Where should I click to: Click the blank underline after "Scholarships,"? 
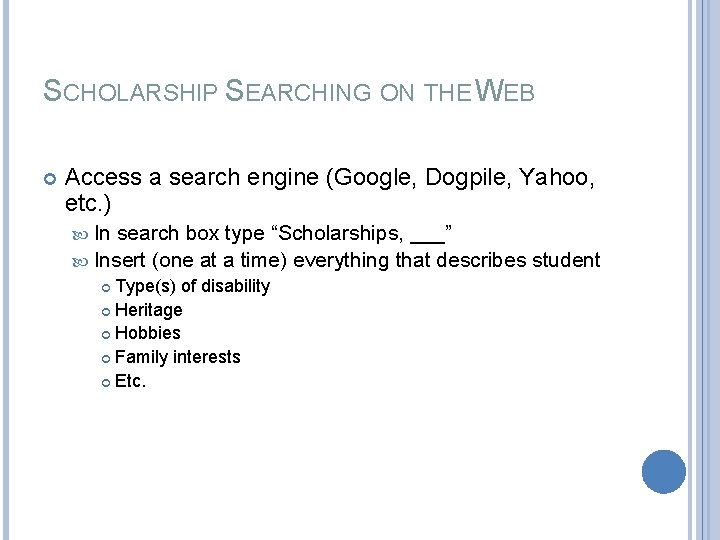pos(428,235)
